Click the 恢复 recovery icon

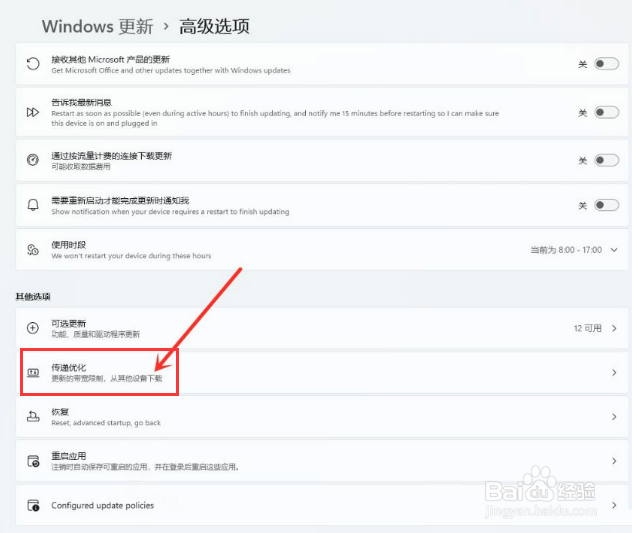[33, 416]
